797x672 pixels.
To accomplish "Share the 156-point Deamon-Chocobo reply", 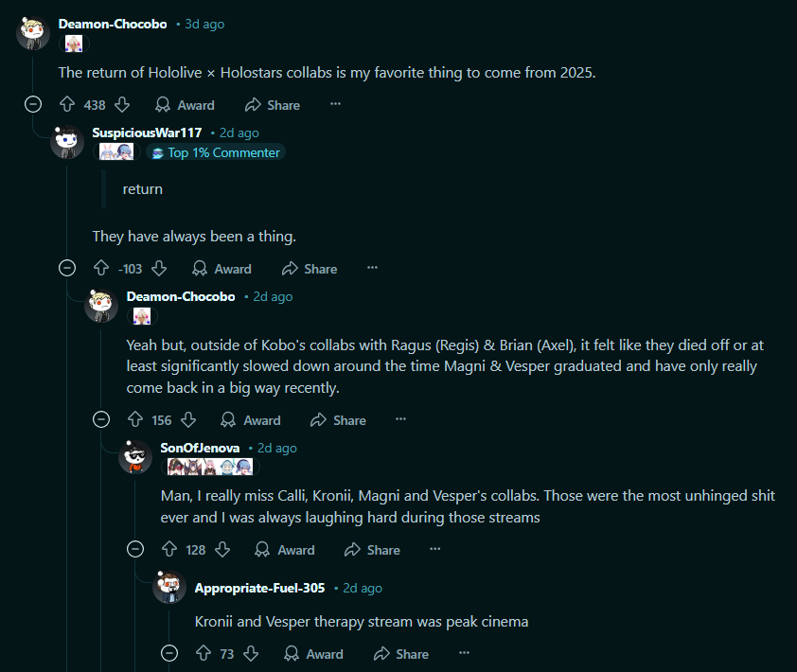I will (339, 420).
